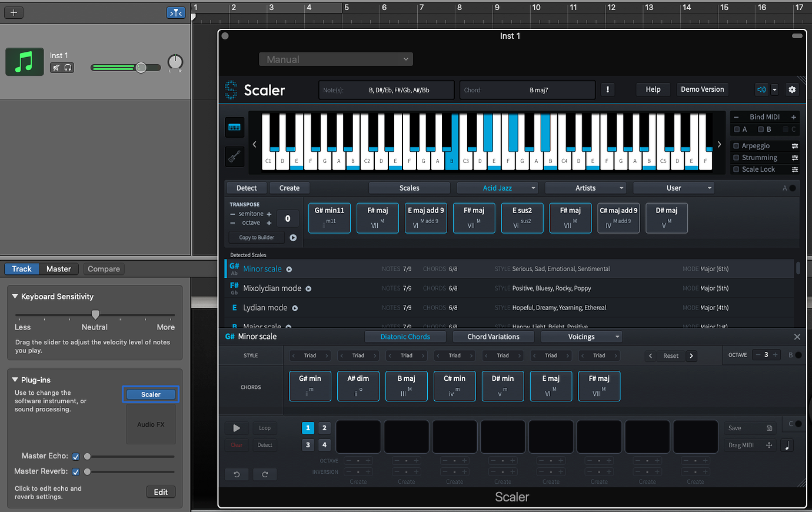Click the Detect button
This screenshot has width=812, height=512.
click(x=247, y=188)
